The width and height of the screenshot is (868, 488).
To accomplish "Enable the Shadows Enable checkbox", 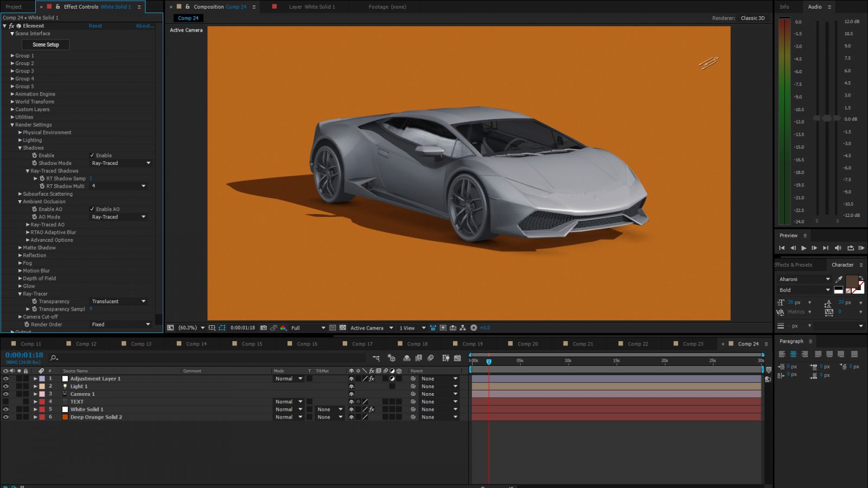I will click(92, 155).
